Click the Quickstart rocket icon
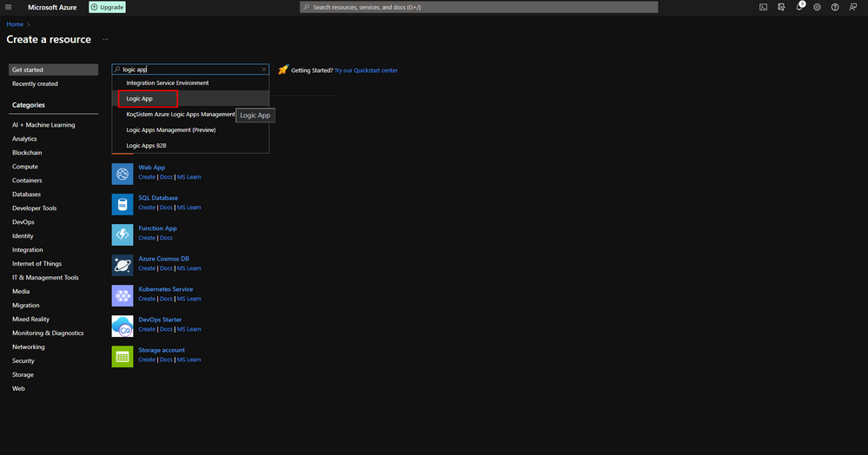This screenshot has width=868, height=455. click(x=283, y=69)
